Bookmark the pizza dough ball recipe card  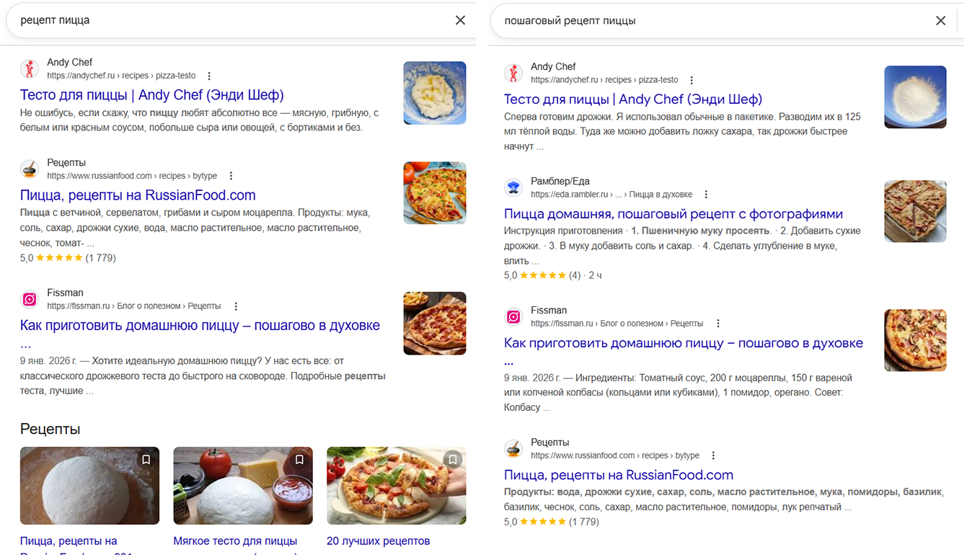click(x=146, y=459)
